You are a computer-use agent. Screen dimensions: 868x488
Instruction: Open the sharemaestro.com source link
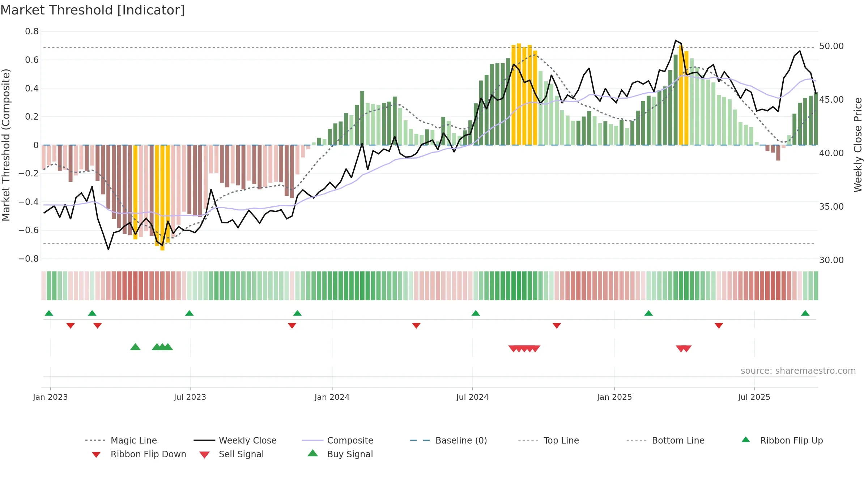click(798, 371)
